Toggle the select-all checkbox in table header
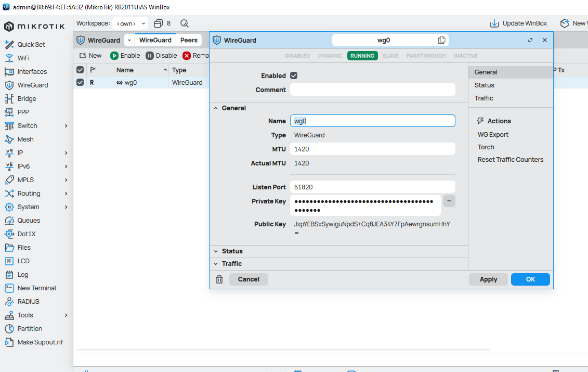 point(80,70)
